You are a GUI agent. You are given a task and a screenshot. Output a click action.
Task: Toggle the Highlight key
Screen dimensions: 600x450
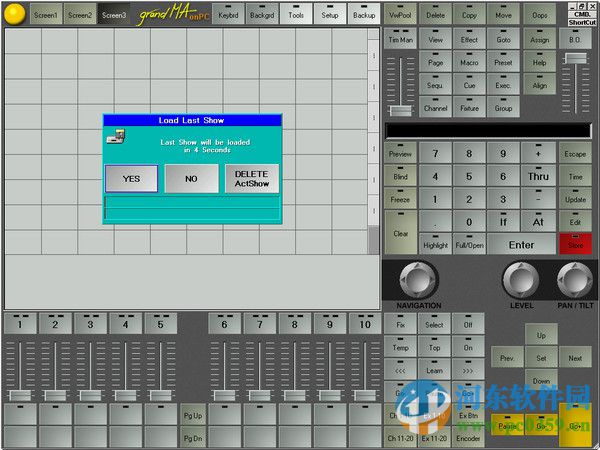click(435, 244)
